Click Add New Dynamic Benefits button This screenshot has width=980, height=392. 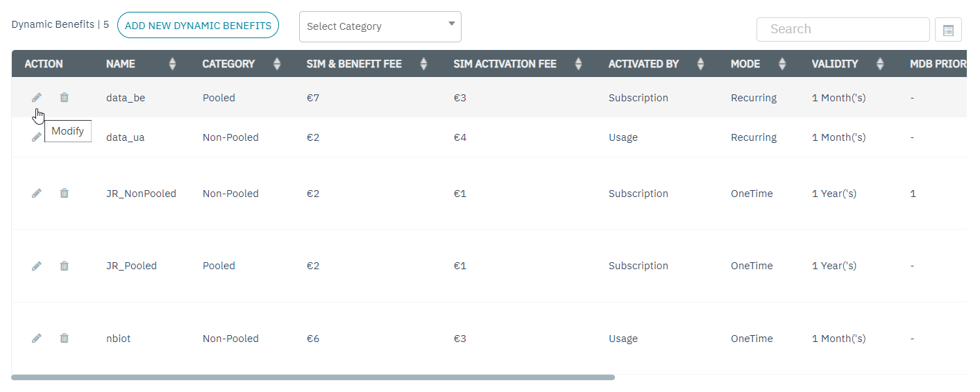[x=198, y=26]
